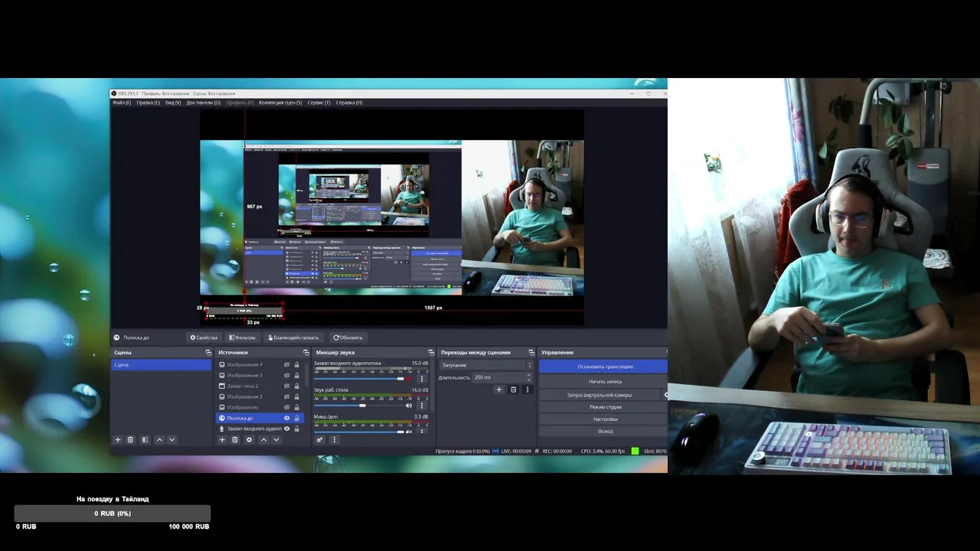Open source properties gear icon
980x551 pixels.
click(249, 440)
